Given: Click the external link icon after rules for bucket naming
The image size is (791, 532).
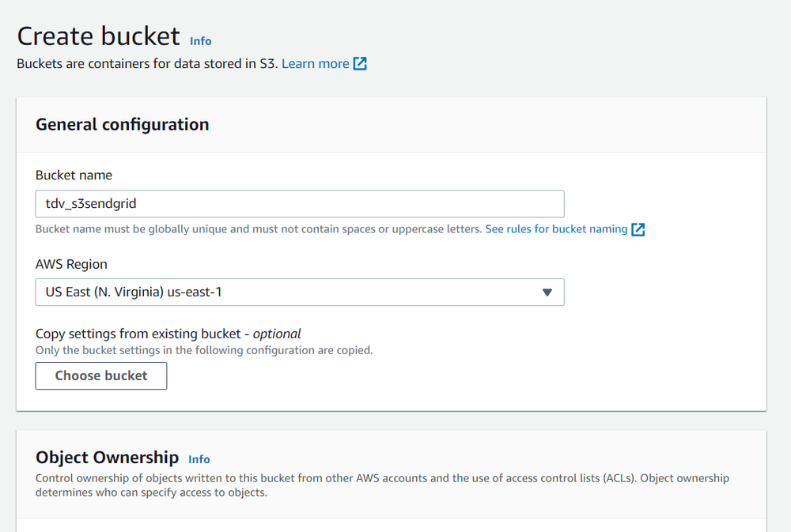Looking at the screenshot, I should point(640,229).
